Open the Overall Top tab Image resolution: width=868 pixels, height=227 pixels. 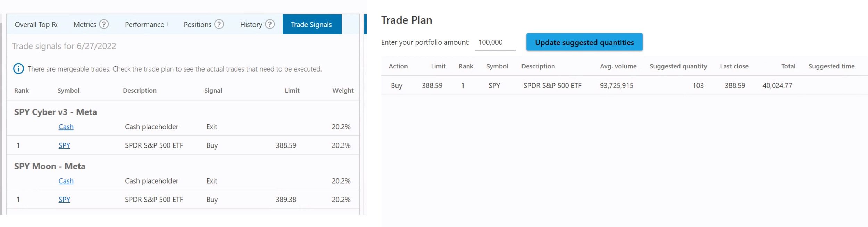tap(36, 25)
